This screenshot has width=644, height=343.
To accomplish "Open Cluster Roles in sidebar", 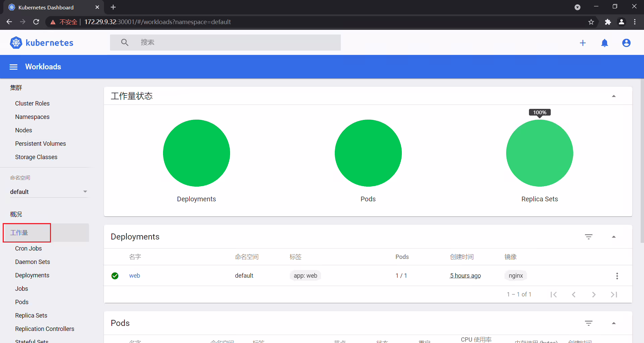I will [x=32, y=104].
